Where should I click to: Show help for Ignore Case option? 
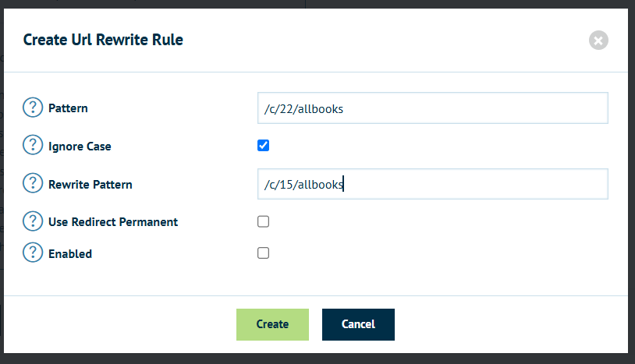[33, 145]
